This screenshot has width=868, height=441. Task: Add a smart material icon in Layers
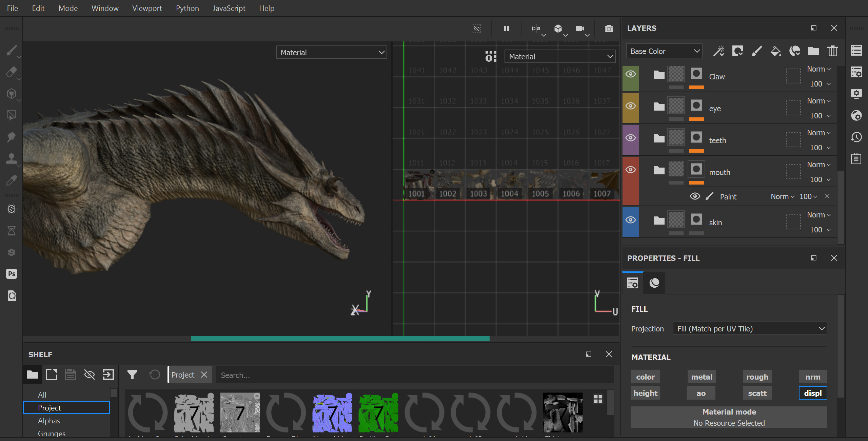[794, 51]
